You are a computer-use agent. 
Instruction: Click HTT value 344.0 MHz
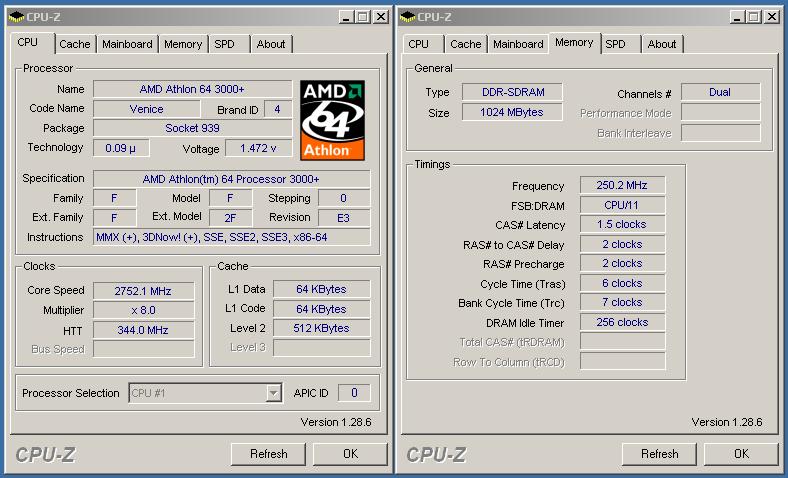[x=143, y=330]
